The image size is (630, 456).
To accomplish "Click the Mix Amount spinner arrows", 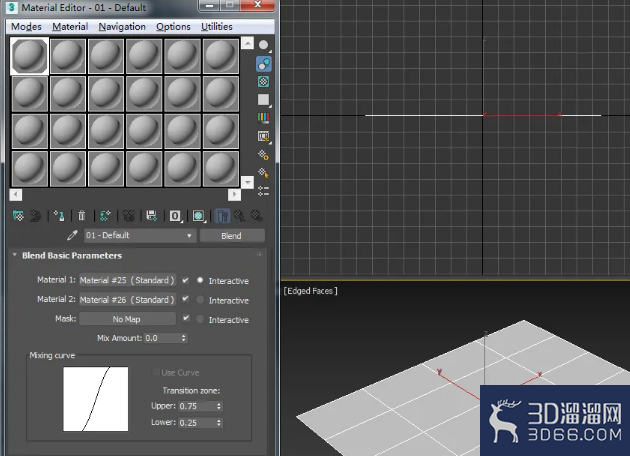I will (184, 338).
